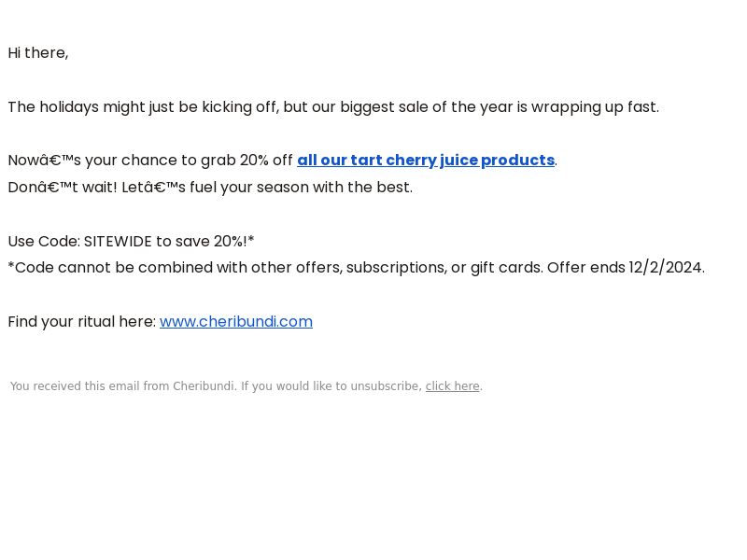Viewport: 747px width, 560px height.
Task: Click the 'wrapping up fast' phrase
Action: (x=595, y=107)
